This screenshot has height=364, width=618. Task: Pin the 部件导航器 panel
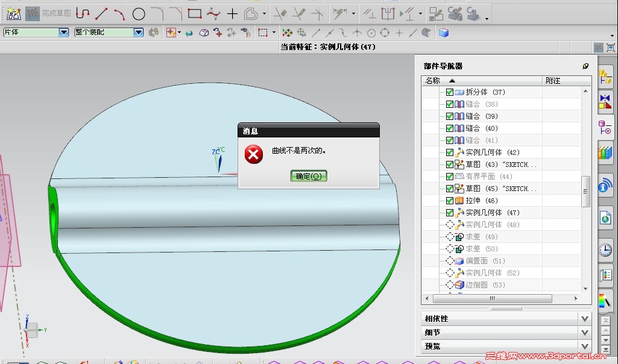coord(585,66)
